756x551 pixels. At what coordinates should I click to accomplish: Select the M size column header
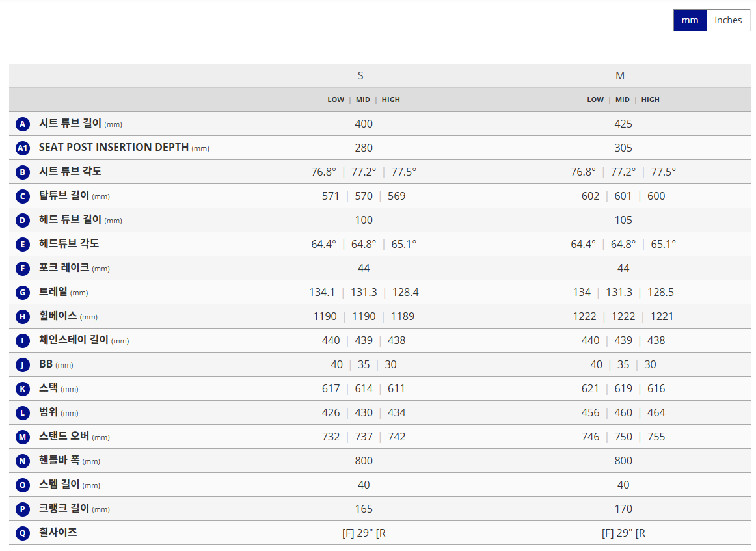[x=620, y=76]
